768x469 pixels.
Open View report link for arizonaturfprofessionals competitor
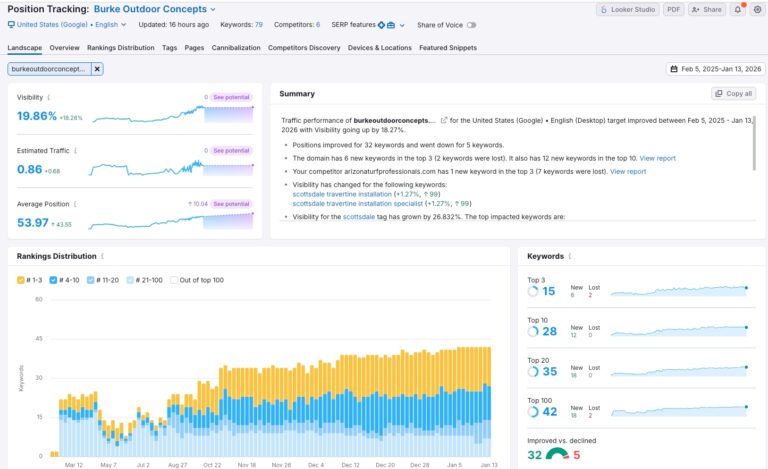628,171
